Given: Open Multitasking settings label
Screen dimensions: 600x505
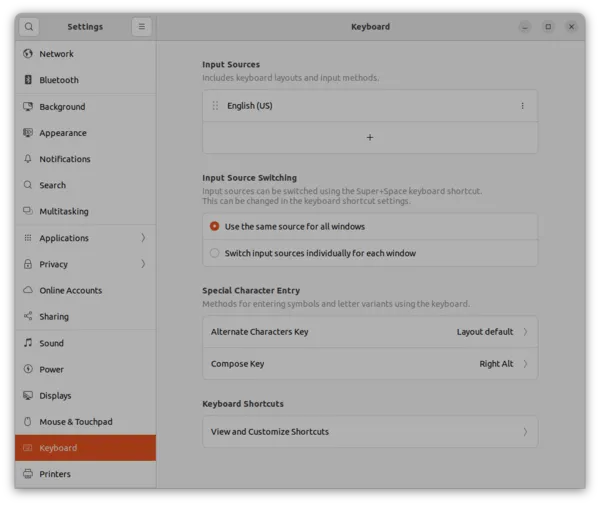Looking at the screenshot, I should tap(64, 211).
